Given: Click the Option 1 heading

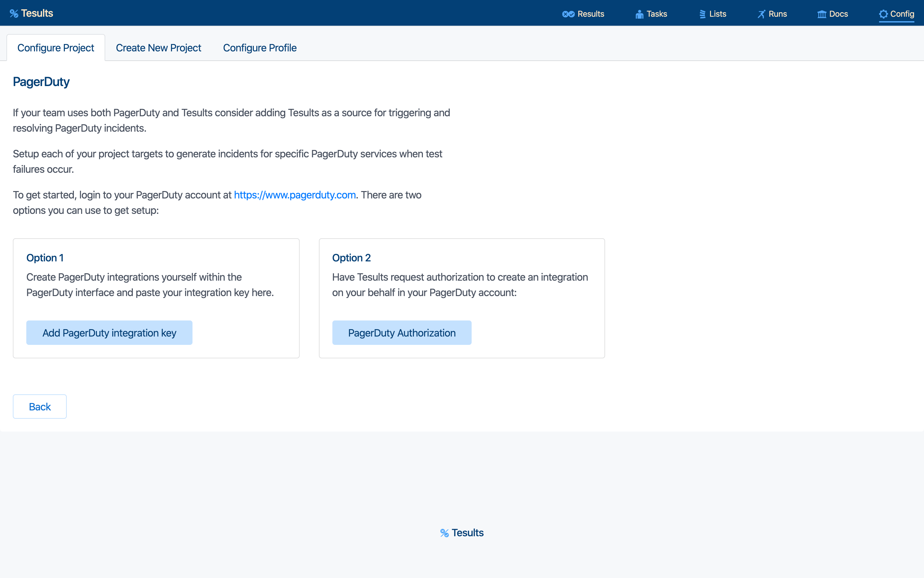Looking at the screenshot, I should click(45, 258).
